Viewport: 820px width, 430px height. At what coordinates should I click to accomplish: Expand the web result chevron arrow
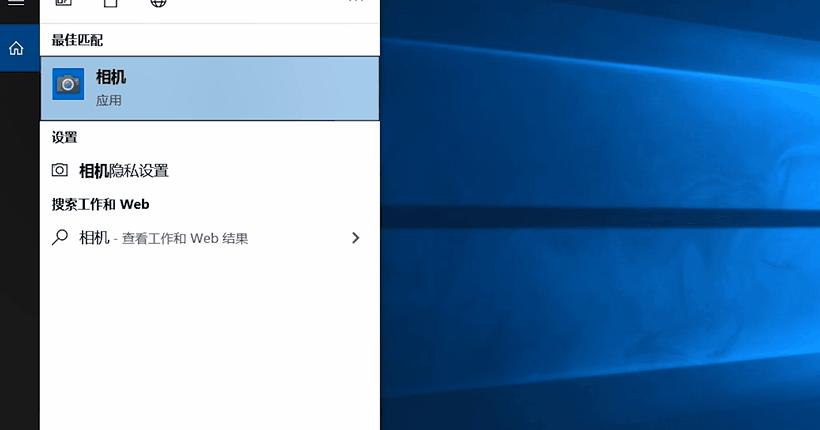pos(356,238)
